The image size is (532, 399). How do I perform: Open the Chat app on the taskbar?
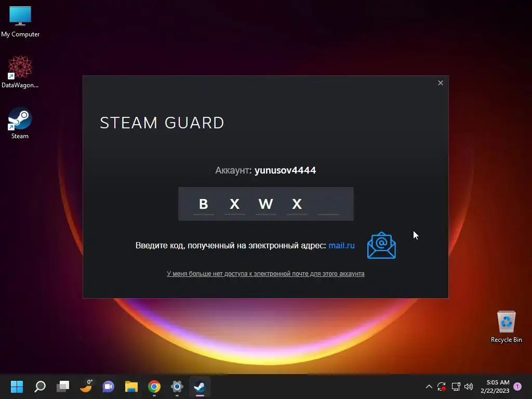point(109,387)
